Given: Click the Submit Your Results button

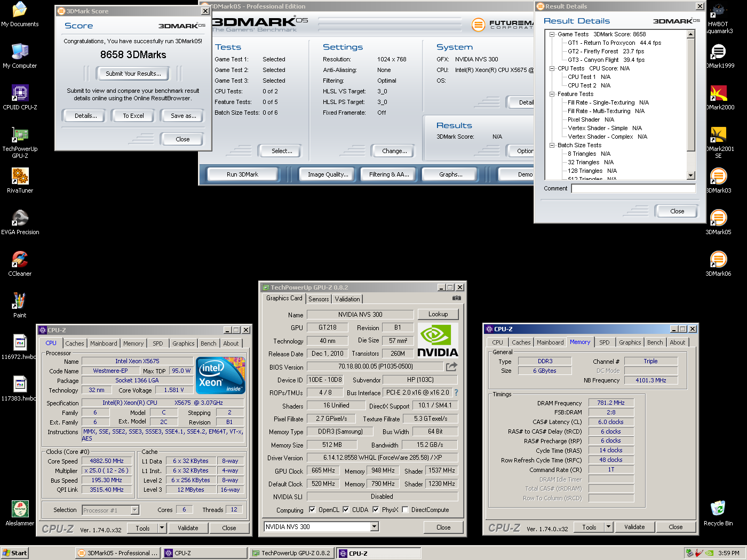Looking at the screenshot, I should tap(133, 74).
